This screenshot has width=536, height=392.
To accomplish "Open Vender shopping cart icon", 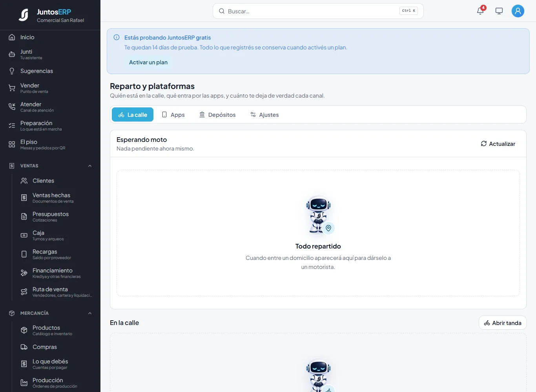I will (12, 88).
